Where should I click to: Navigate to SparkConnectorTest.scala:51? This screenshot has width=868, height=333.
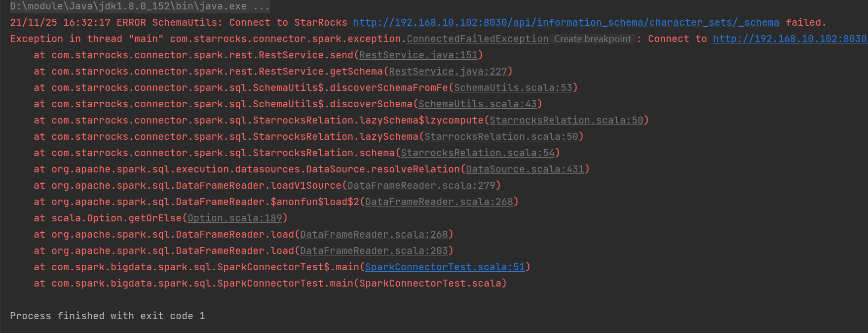(445, 267)
